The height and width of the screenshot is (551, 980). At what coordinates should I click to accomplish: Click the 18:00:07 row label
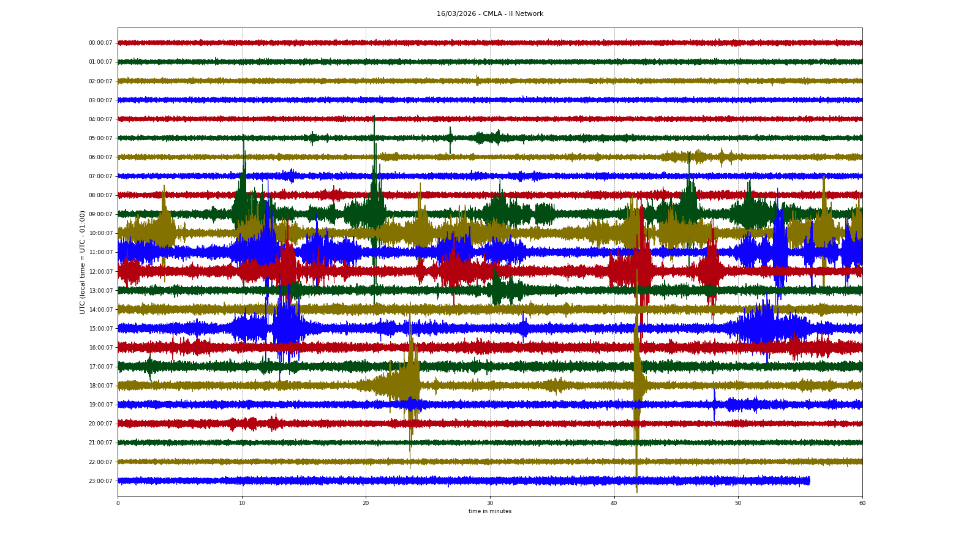(100, 386)
